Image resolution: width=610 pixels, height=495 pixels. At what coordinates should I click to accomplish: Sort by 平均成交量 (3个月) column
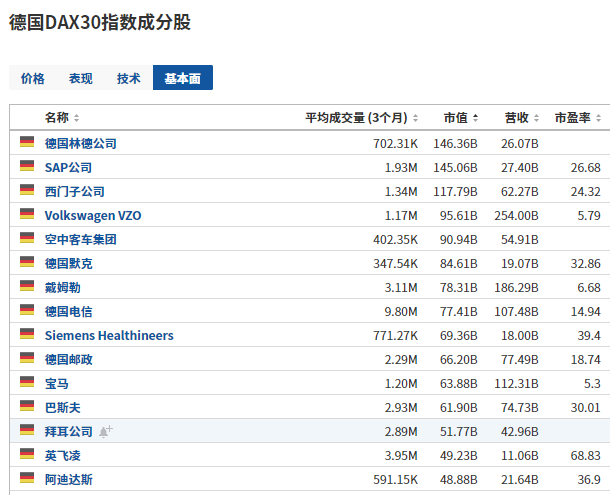(x=361, y=118)
